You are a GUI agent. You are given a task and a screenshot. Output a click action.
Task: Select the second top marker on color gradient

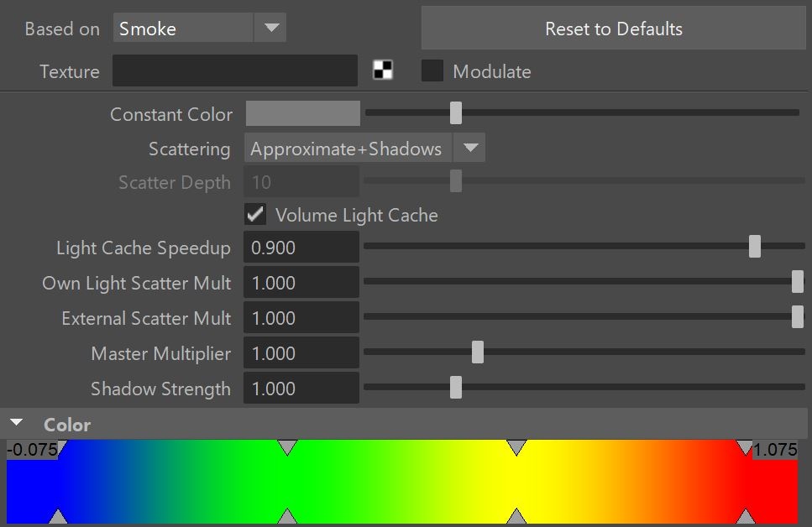pos(287,447)
